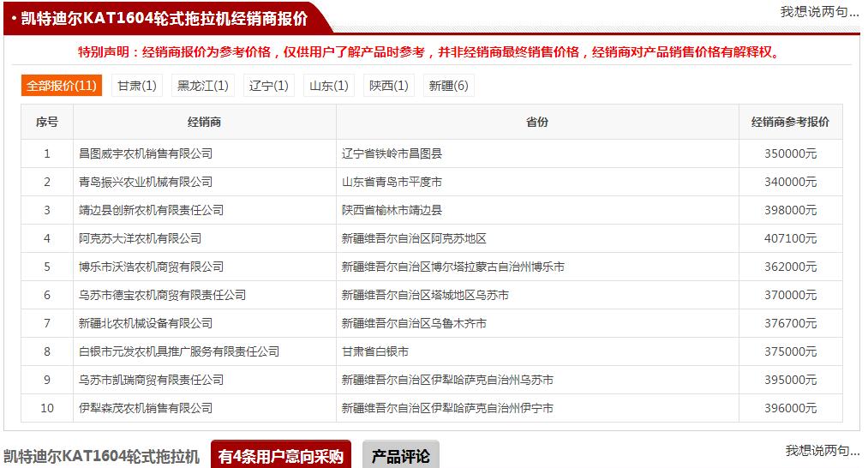Viewport: 868px width, 468px height.
Task: Click the price 362000元
Action: 791,267
